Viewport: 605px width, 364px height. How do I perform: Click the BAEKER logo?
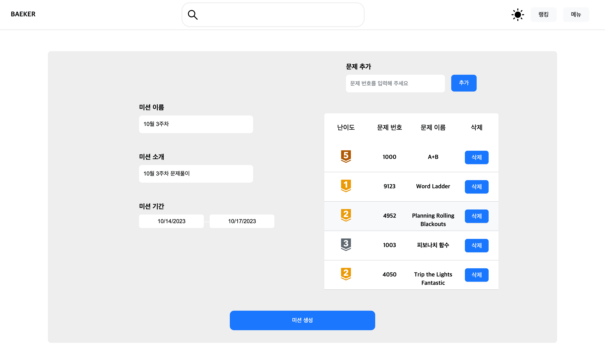click(x=23, y=14)
